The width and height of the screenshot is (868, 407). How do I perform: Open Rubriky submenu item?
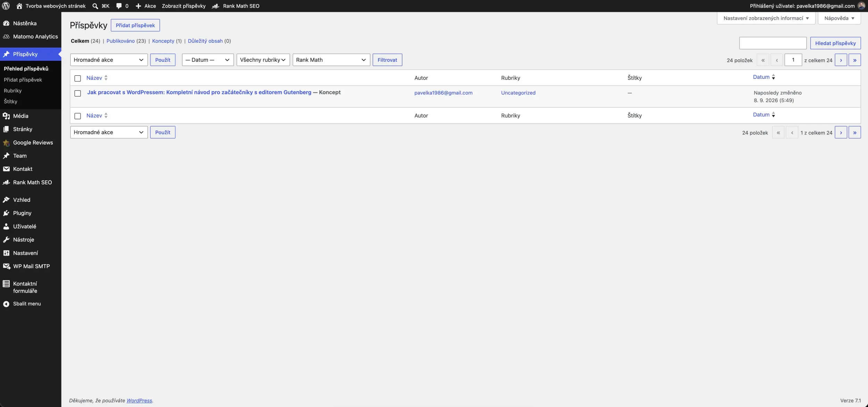[13, 91]
